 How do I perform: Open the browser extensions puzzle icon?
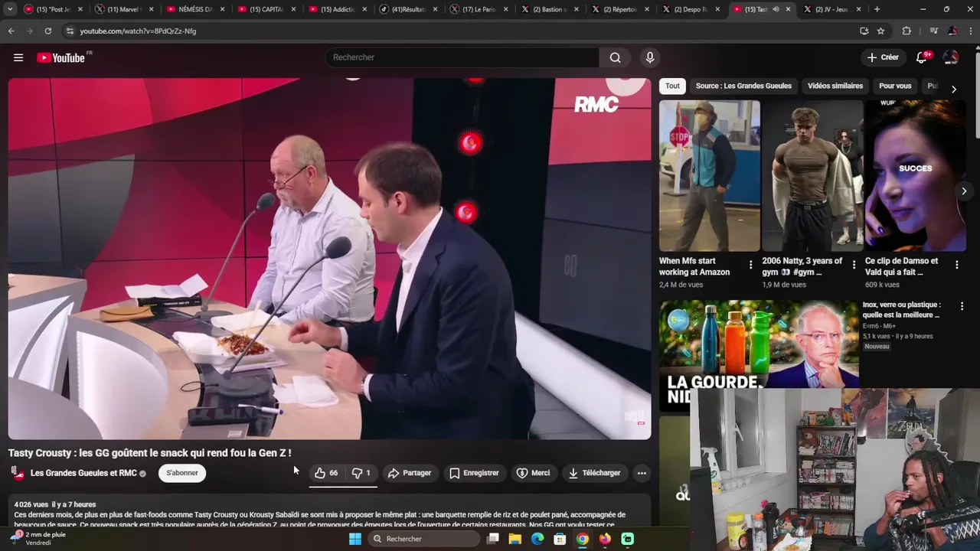point(906,31)
